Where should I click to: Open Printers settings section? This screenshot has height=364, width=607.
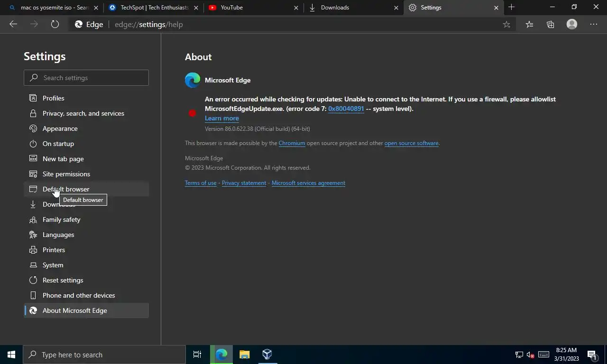(86, 250)
